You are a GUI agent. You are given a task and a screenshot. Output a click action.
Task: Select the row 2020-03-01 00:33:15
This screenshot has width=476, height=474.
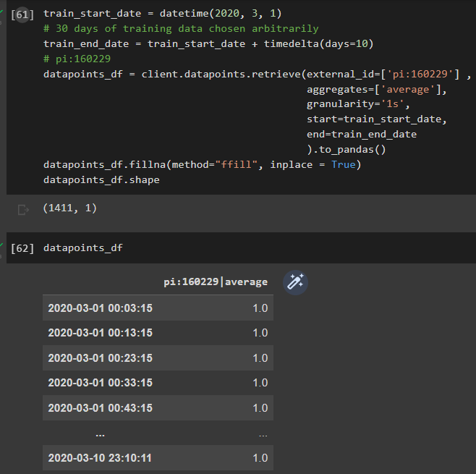click(158, 383)
